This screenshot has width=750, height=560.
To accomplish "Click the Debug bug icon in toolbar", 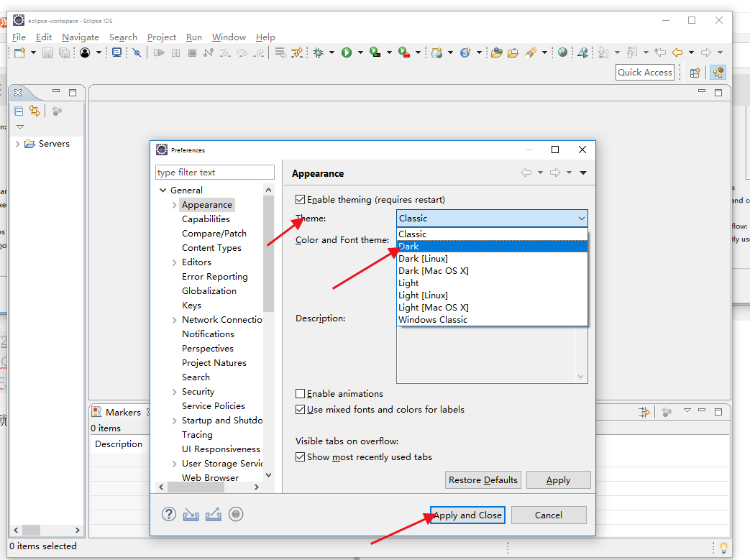I will (318, 52).
